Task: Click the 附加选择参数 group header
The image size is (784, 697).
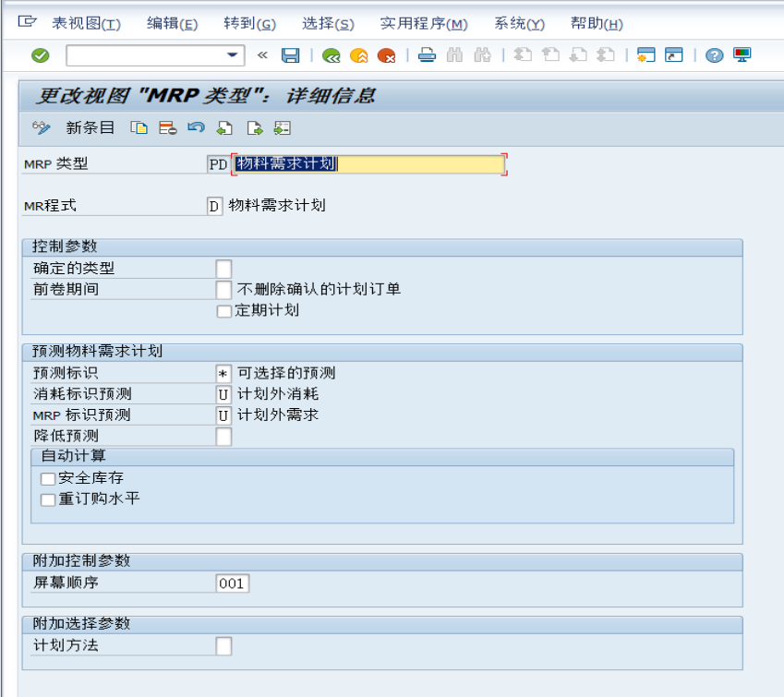Action: pyautogui.click(x=382, y=624)
